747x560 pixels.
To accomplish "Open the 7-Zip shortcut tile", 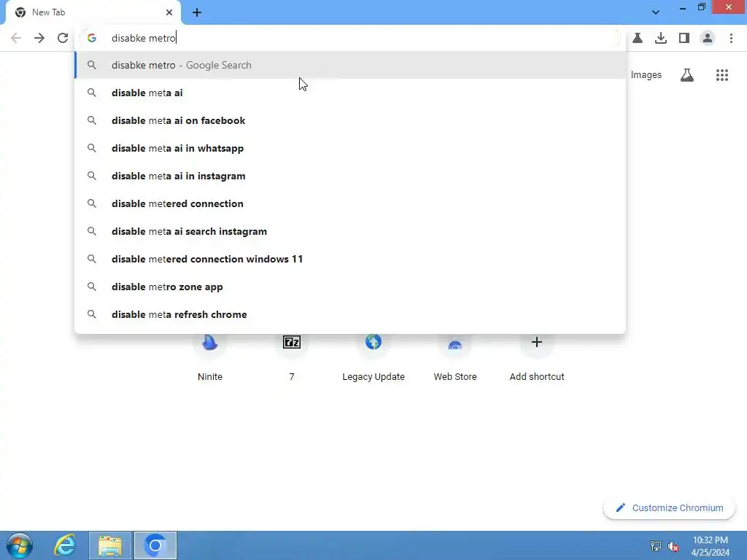I will [292, 343].
